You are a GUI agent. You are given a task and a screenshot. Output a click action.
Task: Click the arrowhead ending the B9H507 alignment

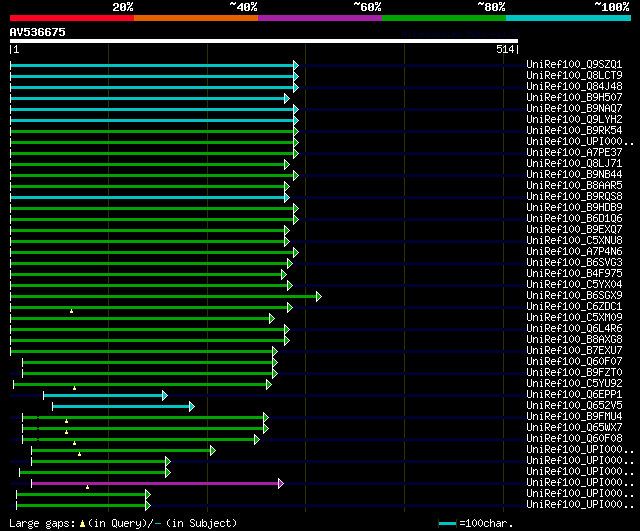coord(287,98)
